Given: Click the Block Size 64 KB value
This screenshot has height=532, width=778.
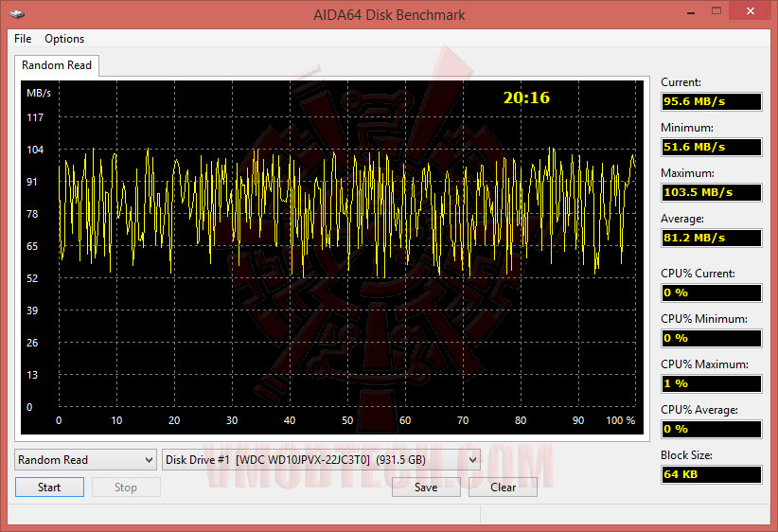Looking at the screenshot, I should (x=711, y=474).
